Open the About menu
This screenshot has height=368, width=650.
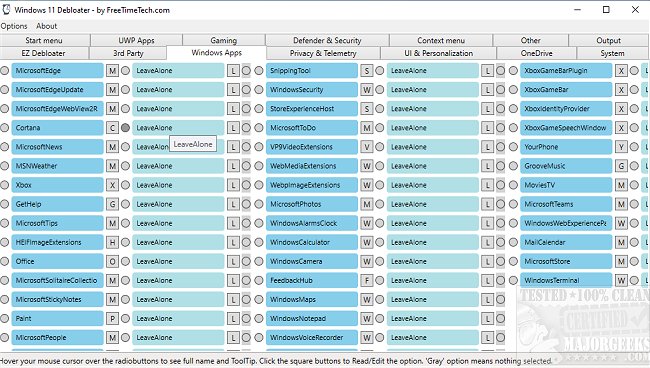pos(46,26)
